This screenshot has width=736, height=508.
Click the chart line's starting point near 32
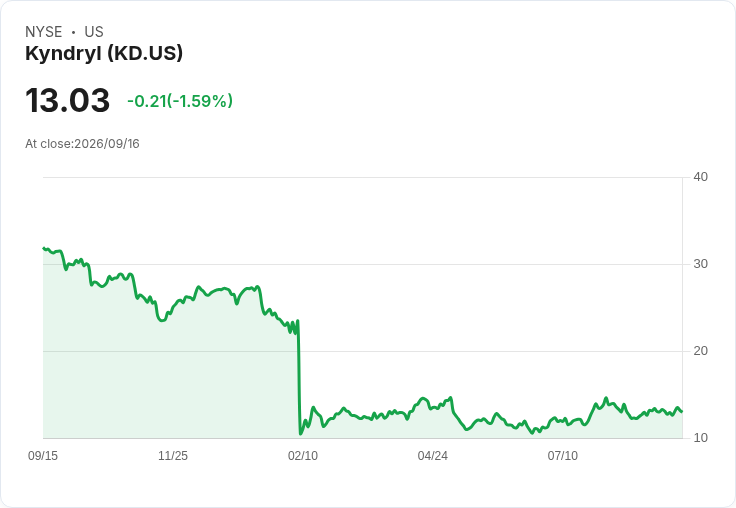[44, 248]
